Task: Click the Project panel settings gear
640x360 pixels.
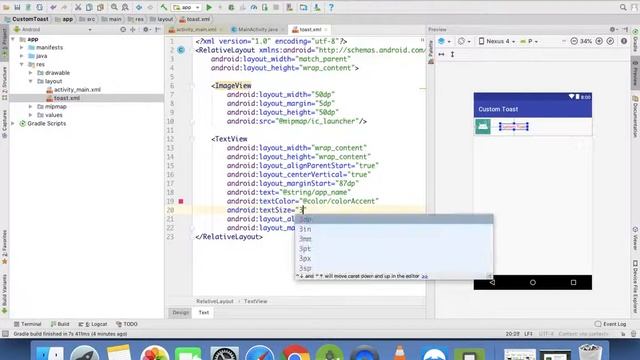Action: click(x=145, y=29)
